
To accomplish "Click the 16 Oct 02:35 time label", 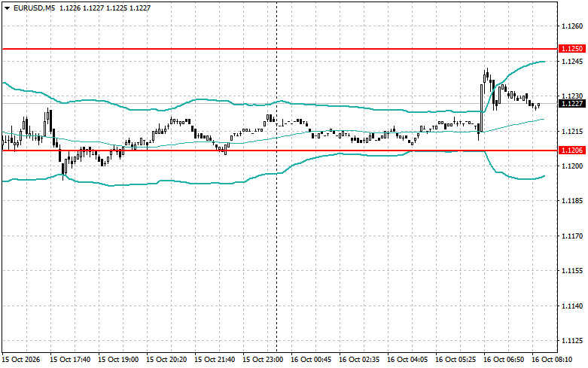I will (x=359, y=360).
